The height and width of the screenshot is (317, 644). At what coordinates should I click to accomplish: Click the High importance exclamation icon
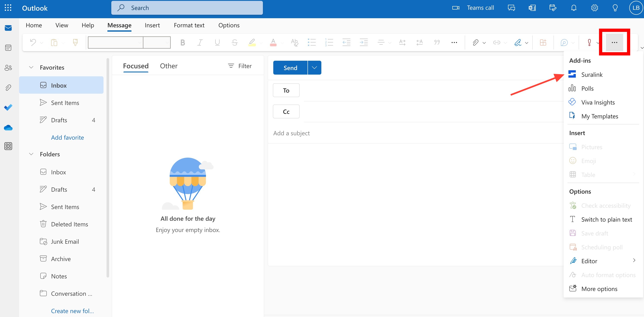point(589,42)
